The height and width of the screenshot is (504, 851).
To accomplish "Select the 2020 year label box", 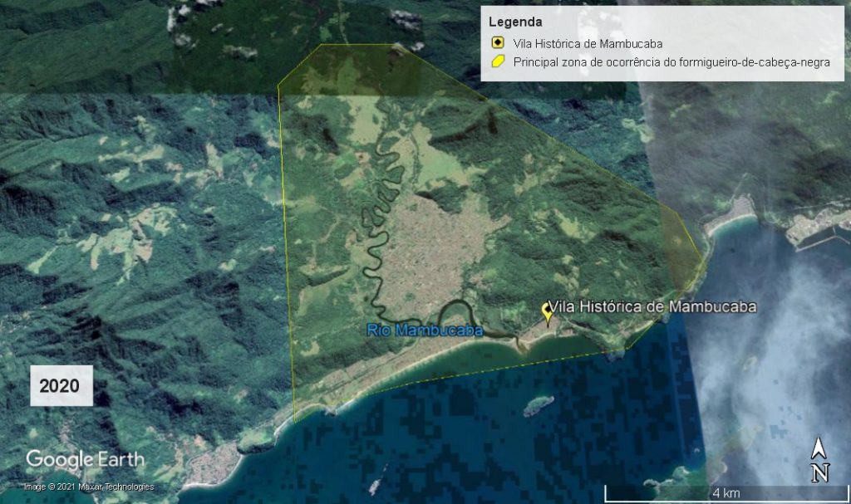I will coord(60,386).
